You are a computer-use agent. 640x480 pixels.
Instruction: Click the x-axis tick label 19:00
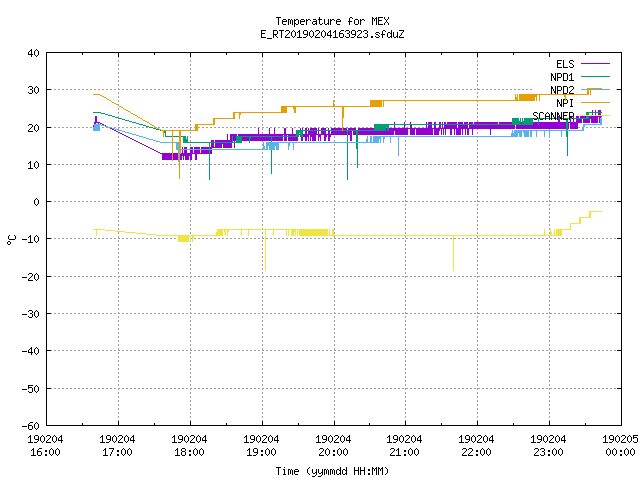[x=261, y=452]
